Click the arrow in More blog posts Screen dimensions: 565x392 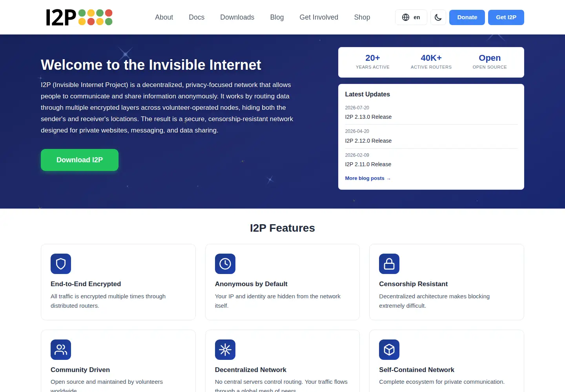388,179
